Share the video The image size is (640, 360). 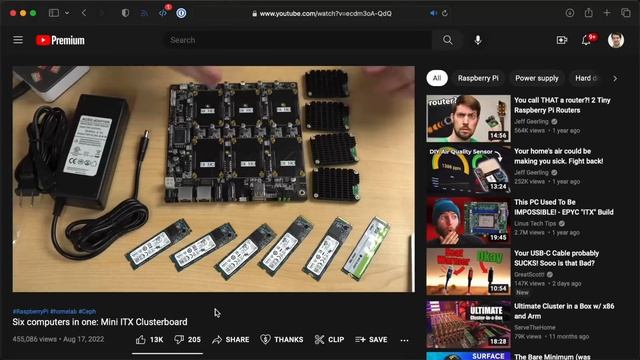click(x=231, y=340)
